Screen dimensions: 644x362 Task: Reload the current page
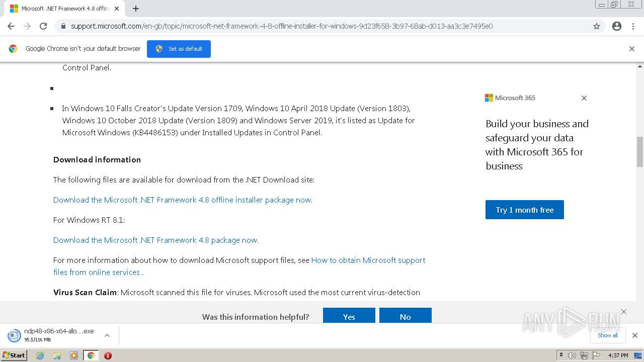(43, 26)
